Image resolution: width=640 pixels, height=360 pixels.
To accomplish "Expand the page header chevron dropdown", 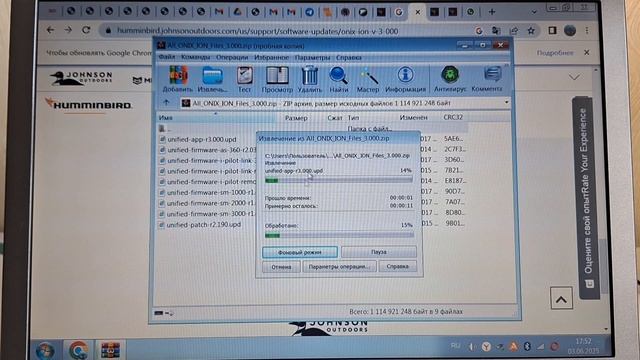I will coord(574,77).
